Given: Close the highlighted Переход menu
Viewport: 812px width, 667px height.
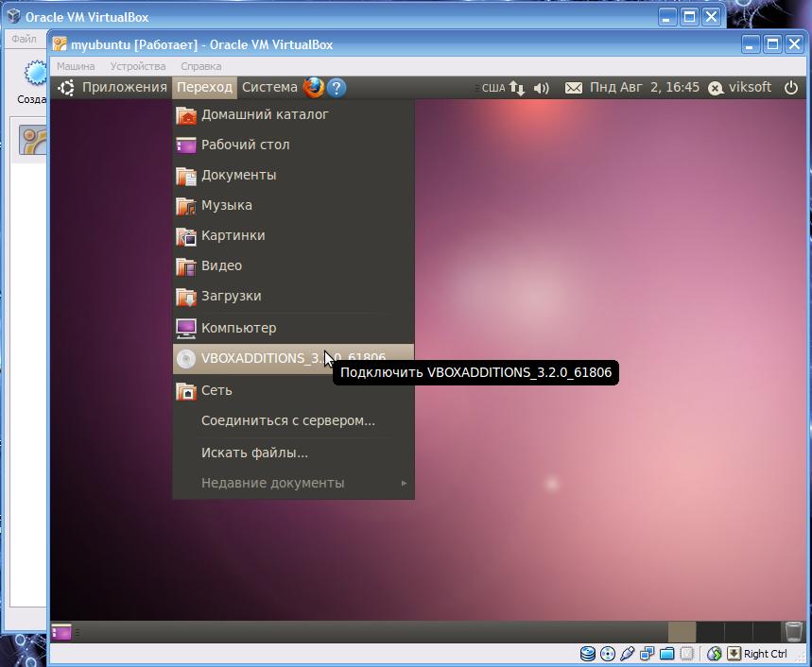Looking at the screenshot, I should pos(204,87).
